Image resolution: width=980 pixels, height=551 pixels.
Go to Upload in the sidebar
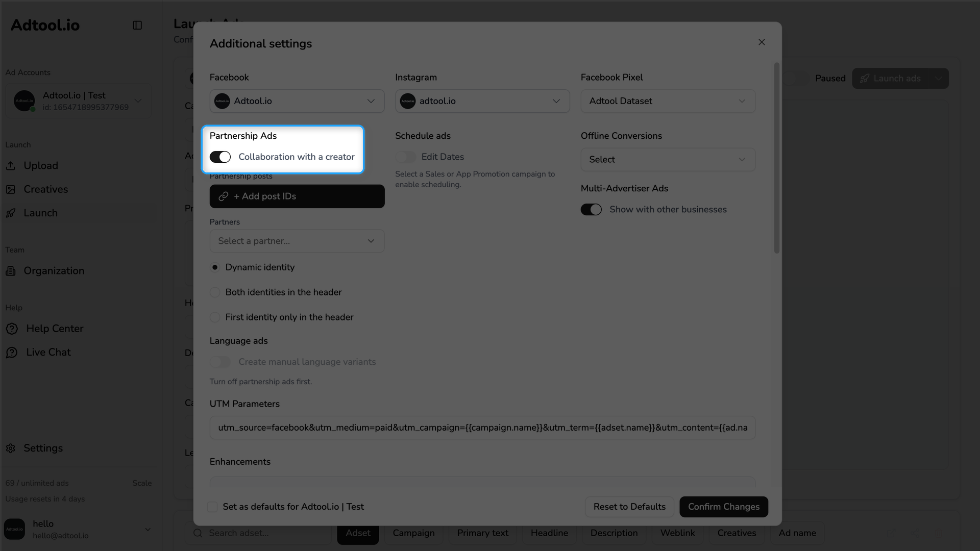coord(41,166)
